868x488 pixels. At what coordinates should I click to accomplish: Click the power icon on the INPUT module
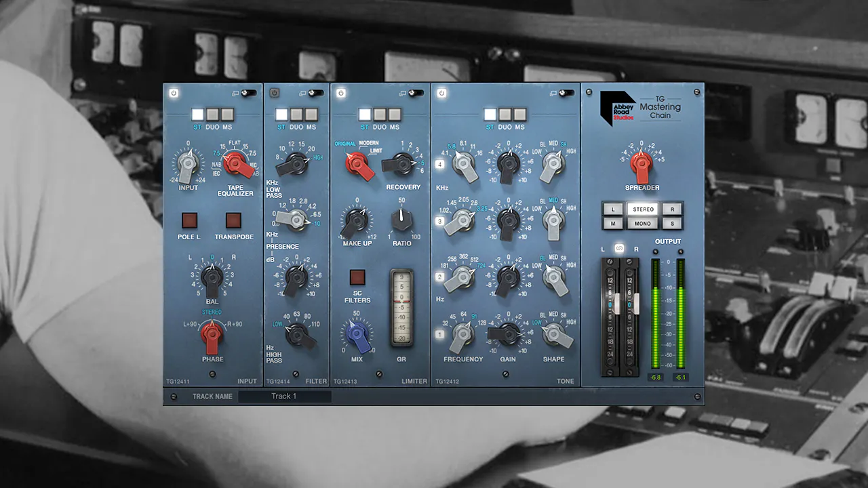pos(174,93)
